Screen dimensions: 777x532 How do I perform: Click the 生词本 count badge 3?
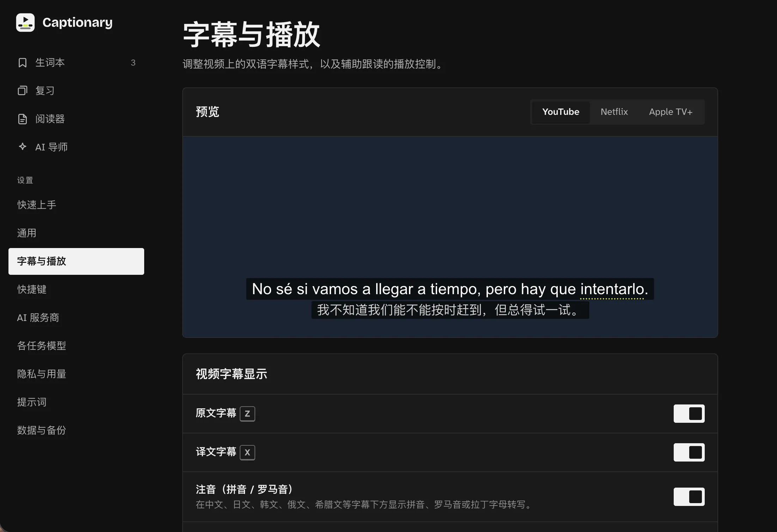pos(133,63)
